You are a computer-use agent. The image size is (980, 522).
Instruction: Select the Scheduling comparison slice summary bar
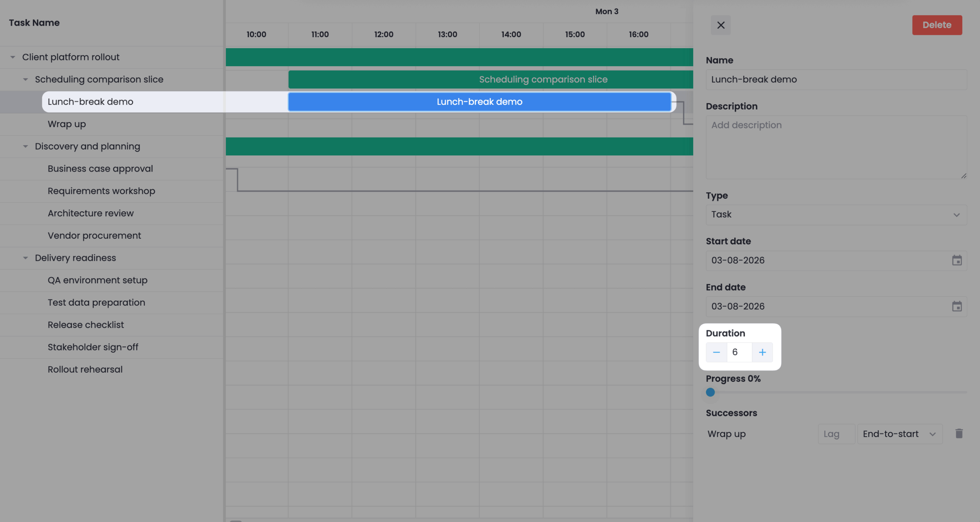pyautogui.click(x=490, y=79)
